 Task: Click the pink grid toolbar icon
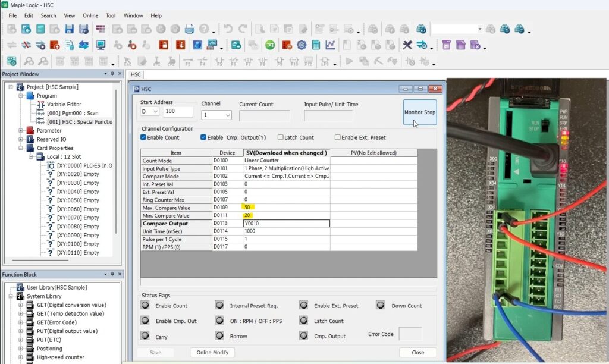101,29
